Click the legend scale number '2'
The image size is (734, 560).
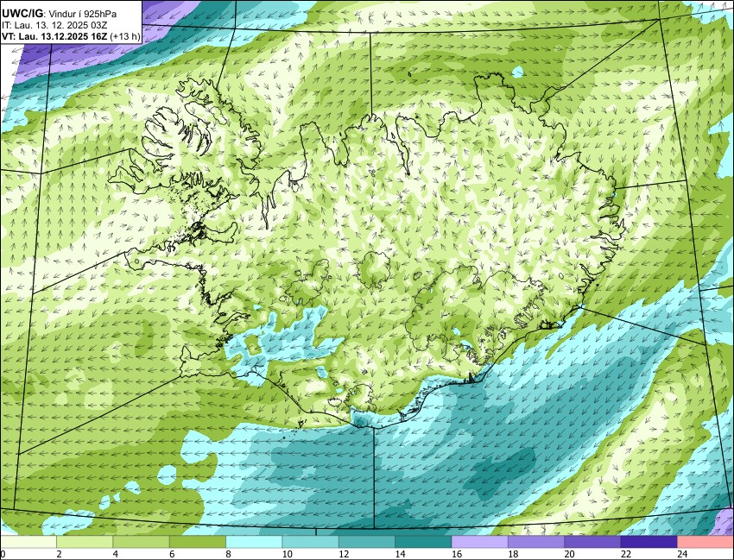59,554
